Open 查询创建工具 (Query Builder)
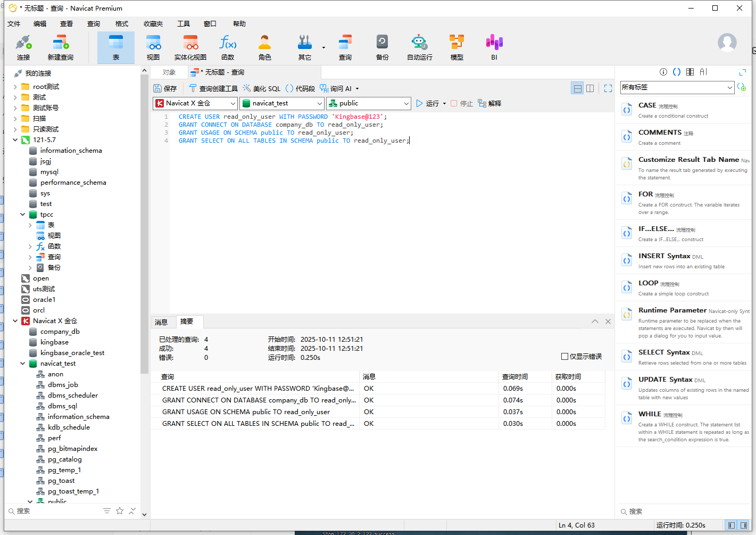The image size is (756, 535). coord(213,88)
